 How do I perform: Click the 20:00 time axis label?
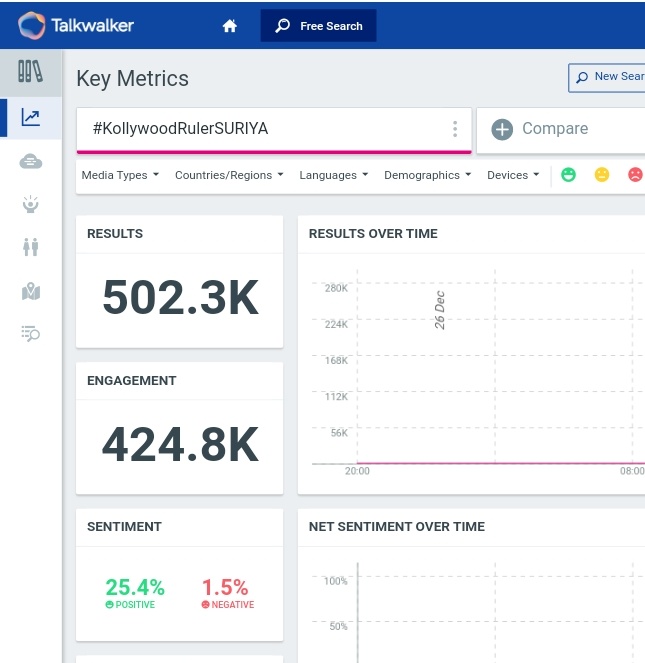[x=357, y=471]
